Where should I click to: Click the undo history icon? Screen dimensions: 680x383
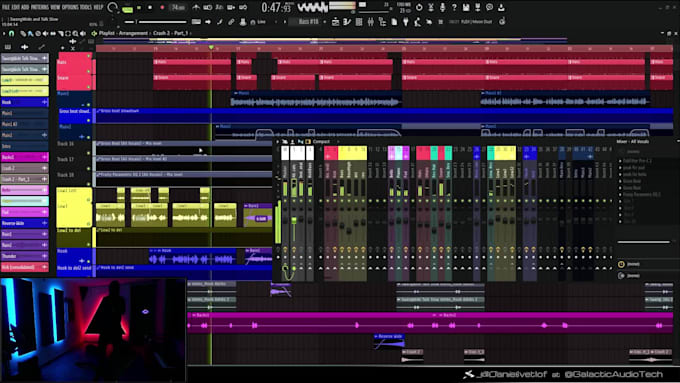(x=419, y=7)
